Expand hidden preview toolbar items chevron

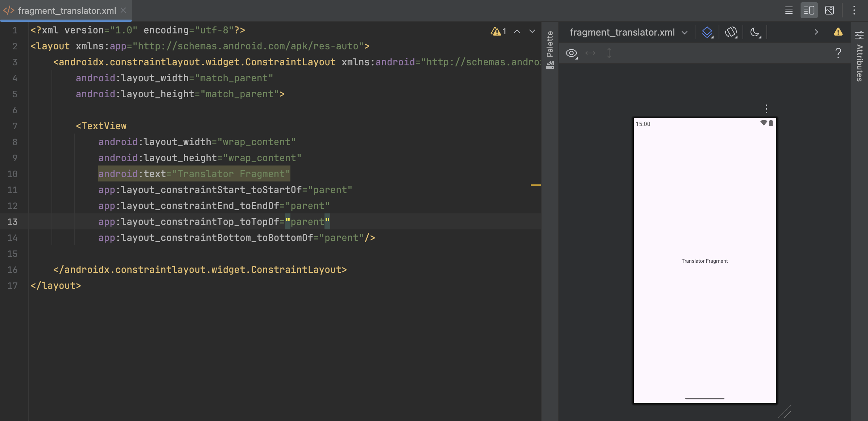(x=816, y=32)
